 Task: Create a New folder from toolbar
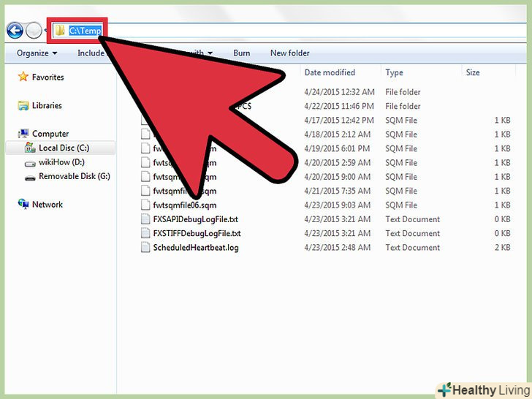pyautogui.click(x=289, y=53)
